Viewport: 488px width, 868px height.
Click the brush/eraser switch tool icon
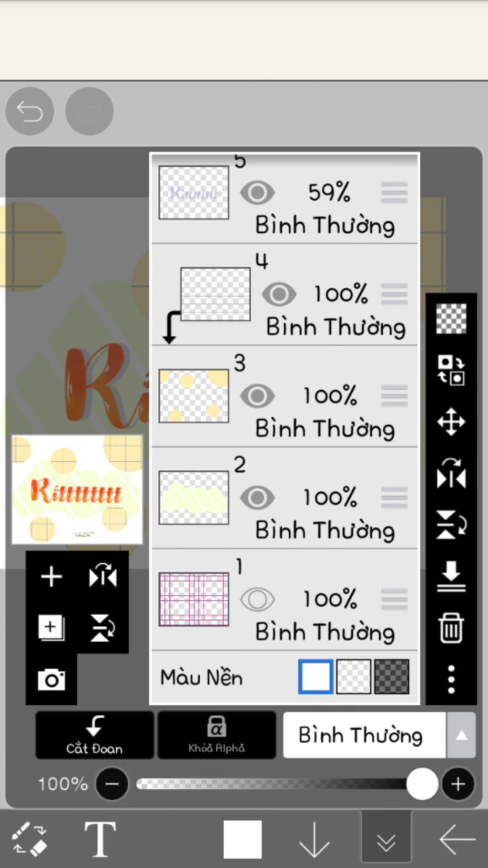[x=30, y=838]
